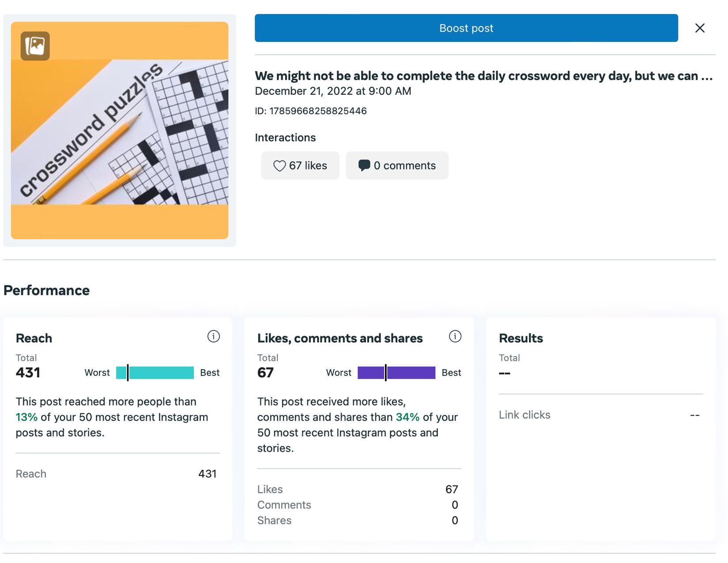Close the post insights panel
The height and width of the screenshot is (563, 728).
(700, 28)
